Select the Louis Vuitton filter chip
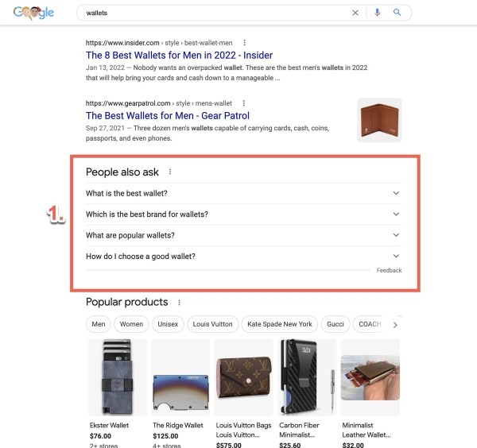The width and height of the screenshot is (477, 448). point(212,324)
